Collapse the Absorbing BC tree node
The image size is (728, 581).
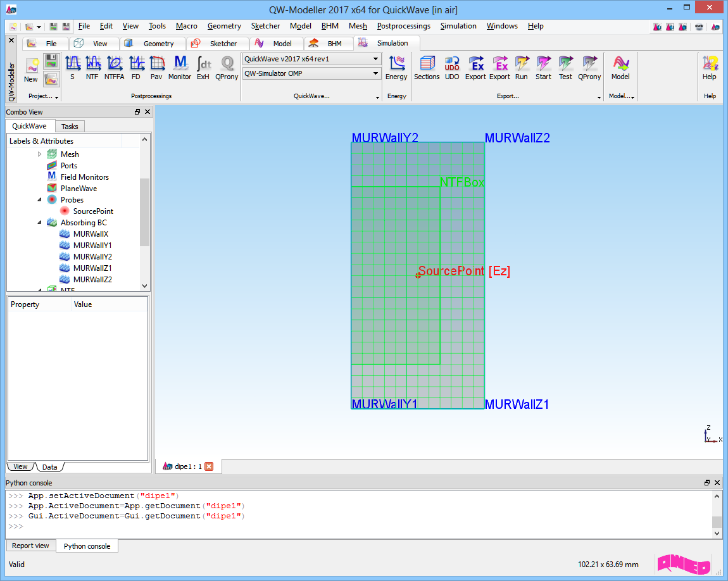[39, 222]
